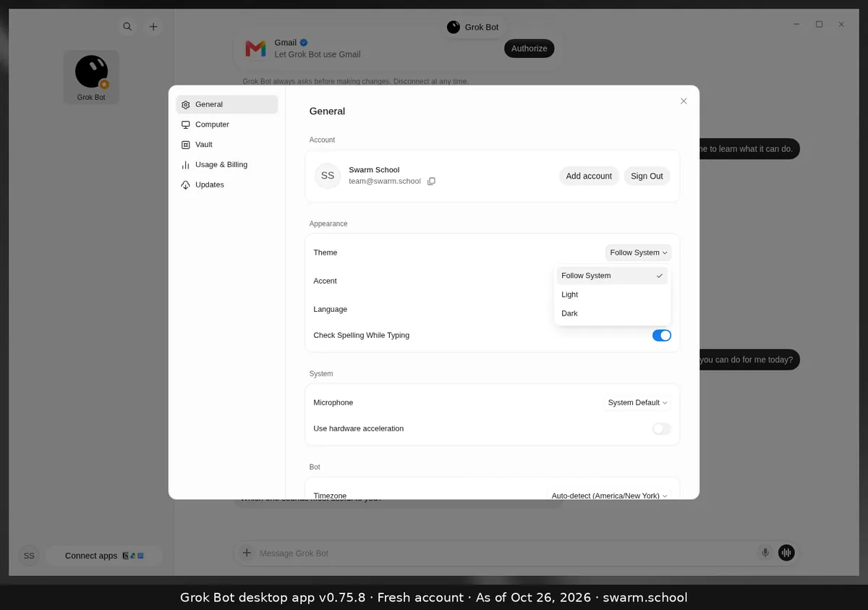868x610 pixels.
Task: Start voice mode with waveform icon
Action: coord(786,553)
